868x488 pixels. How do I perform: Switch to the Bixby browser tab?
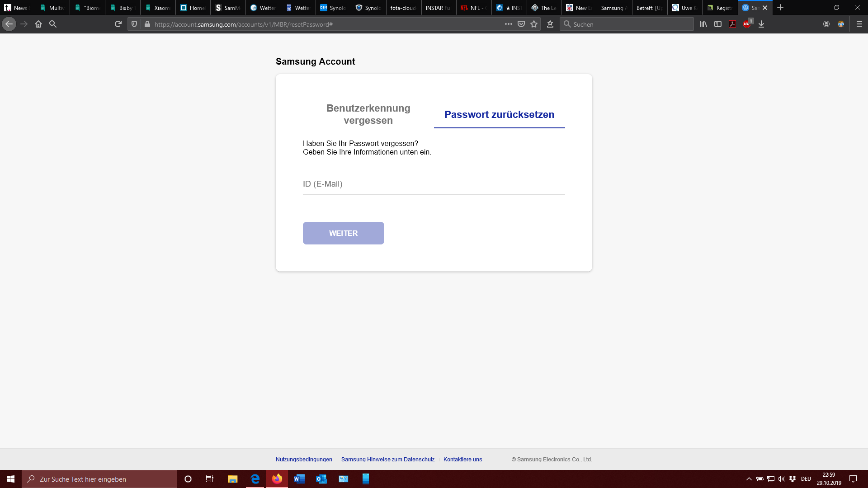pos(123,8)
